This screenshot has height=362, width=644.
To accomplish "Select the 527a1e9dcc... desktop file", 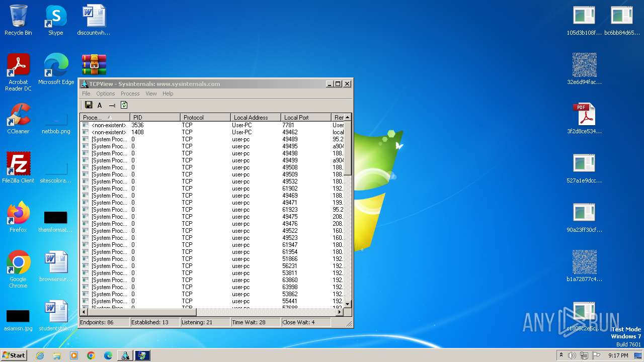I will point(584,168).
